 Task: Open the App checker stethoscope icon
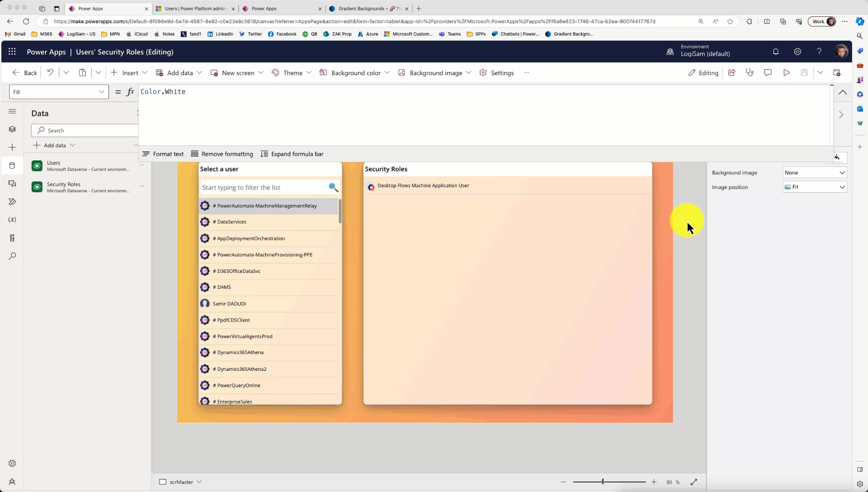tap(750, 72)
